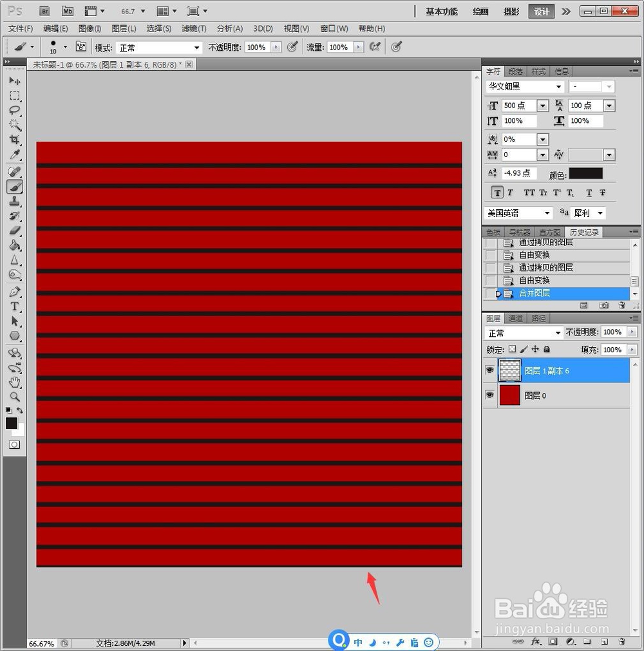
Task: Select the Custom Shape tool
Action: [15, 335]
